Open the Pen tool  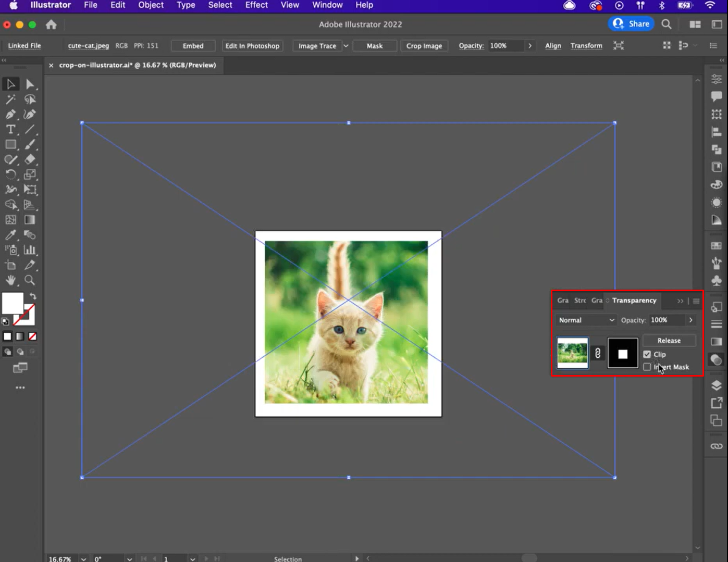pyautogui.click(x=10, y=114)
